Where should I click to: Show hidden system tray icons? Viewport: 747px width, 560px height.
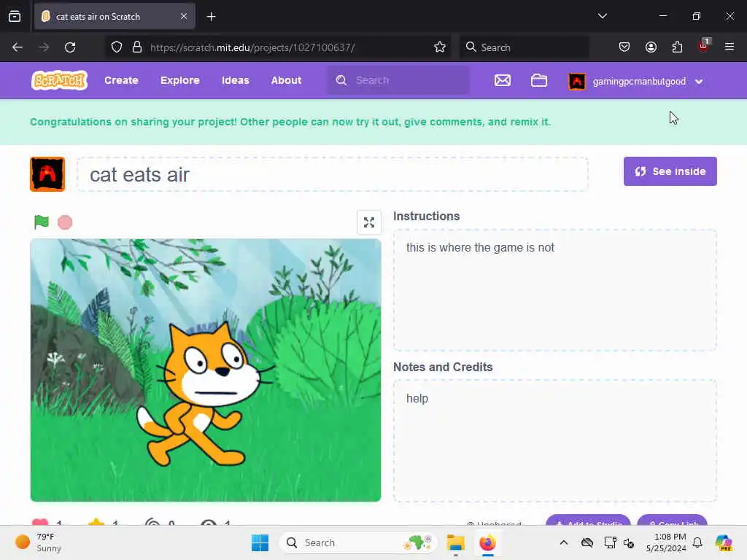pyautogui.click(x=564, y=542)
